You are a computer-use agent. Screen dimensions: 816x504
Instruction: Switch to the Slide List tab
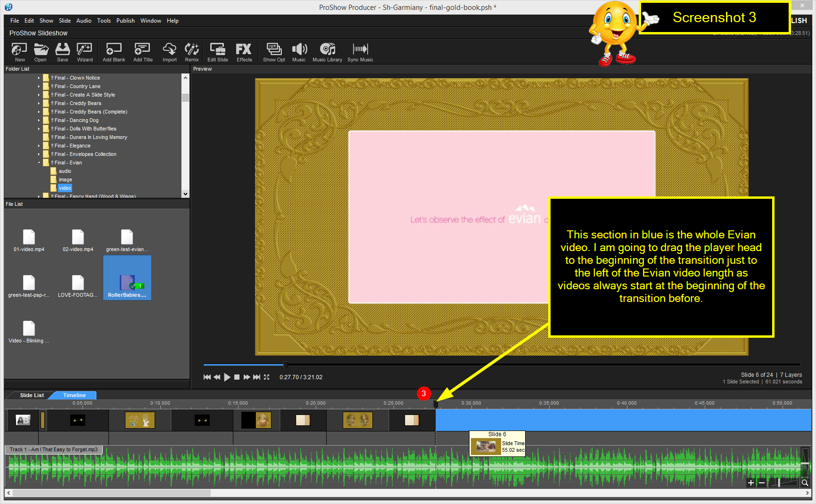click(32, 395)
